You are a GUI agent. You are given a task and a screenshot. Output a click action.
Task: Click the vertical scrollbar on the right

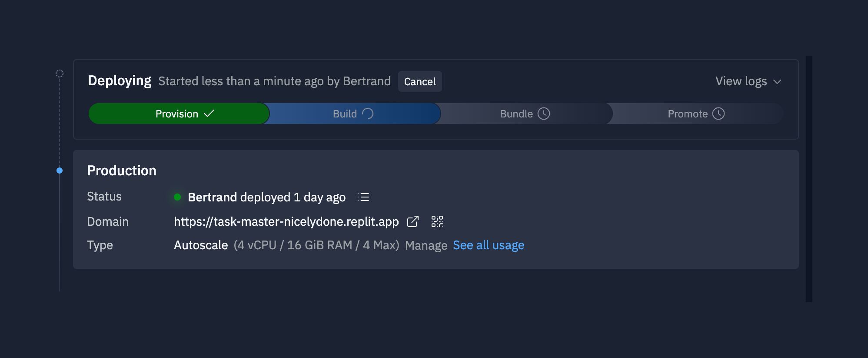809,178
